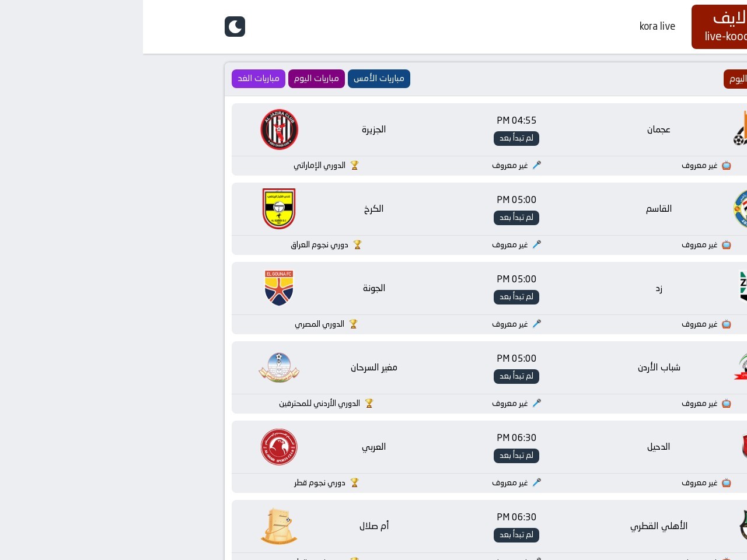Switch to مباريات اليوم tab
Screen dimensions: 747x560
coord(316,79)
